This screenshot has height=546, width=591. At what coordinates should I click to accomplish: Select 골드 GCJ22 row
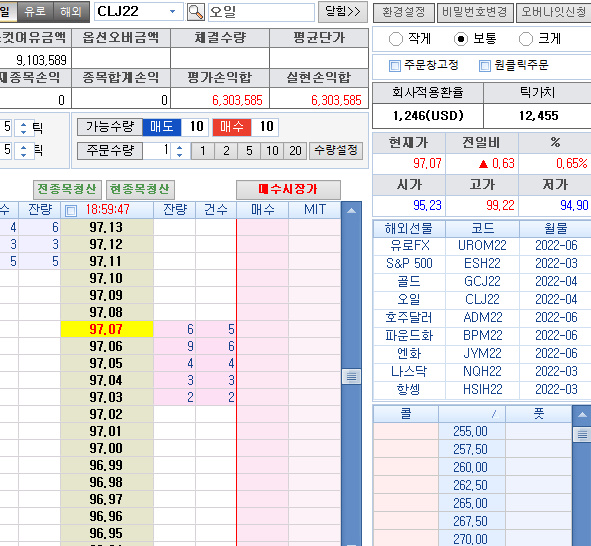(x=482, y=281)
